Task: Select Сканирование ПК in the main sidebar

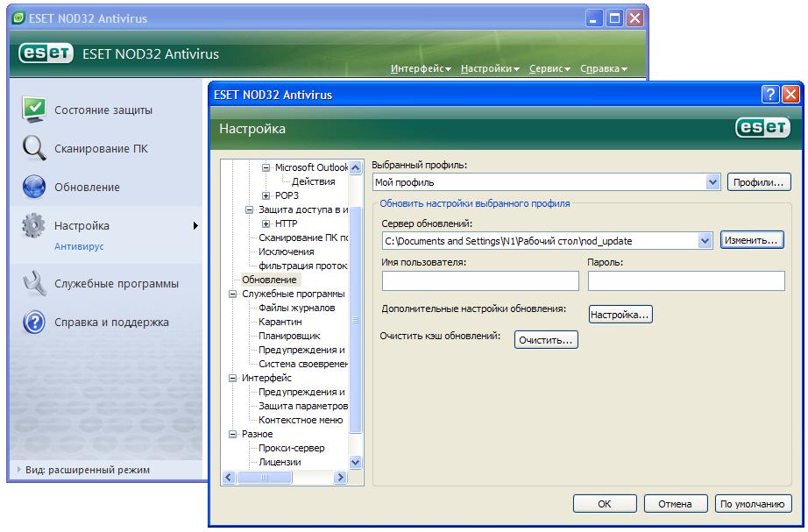Action: click(101, 148)
